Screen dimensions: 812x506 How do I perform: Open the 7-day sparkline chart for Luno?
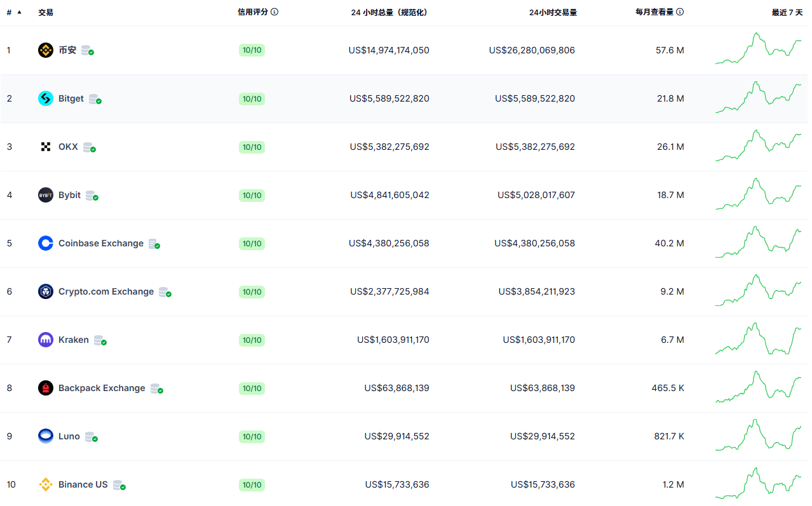pos(759,435)
